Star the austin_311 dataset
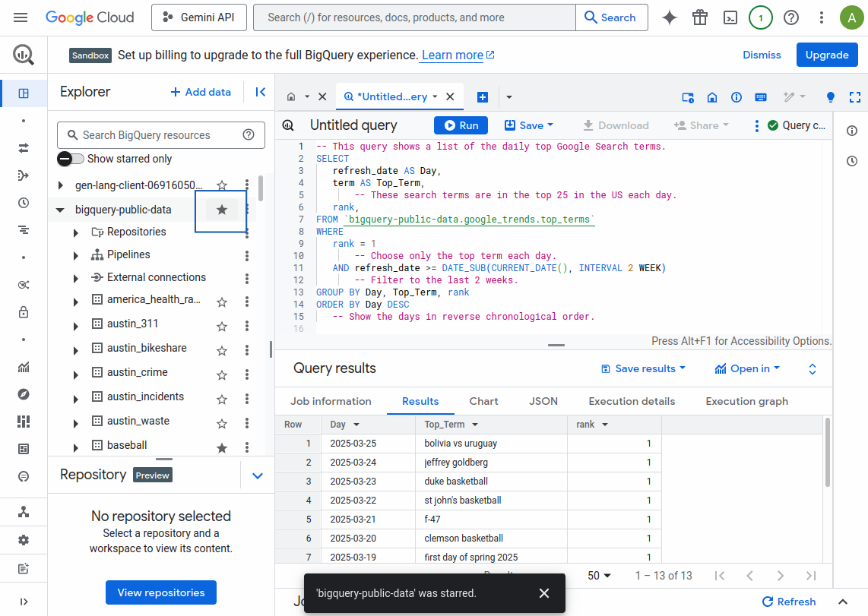Screen dimensions: 868x616 tap(222, 327)
